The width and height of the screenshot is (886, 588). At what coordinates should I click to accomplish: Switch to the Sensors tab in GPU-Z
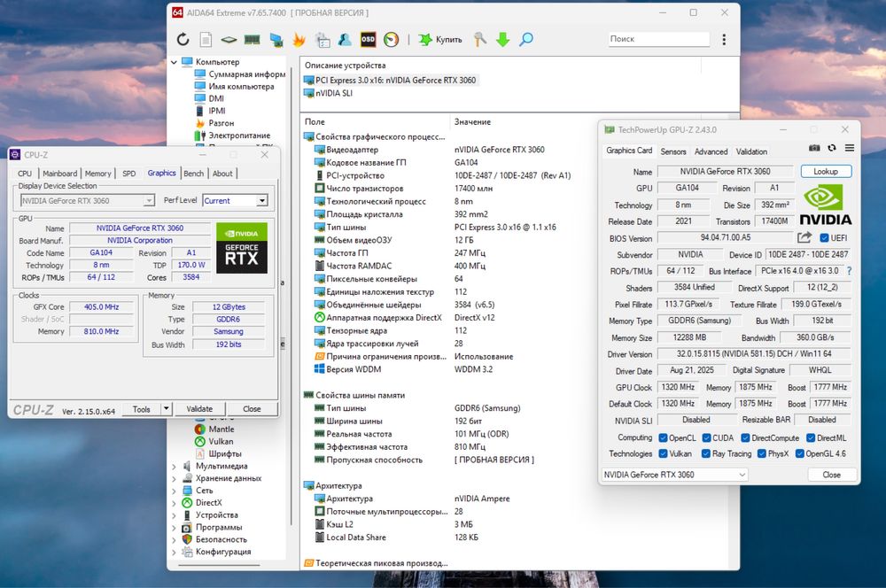(x=673, y=151)
